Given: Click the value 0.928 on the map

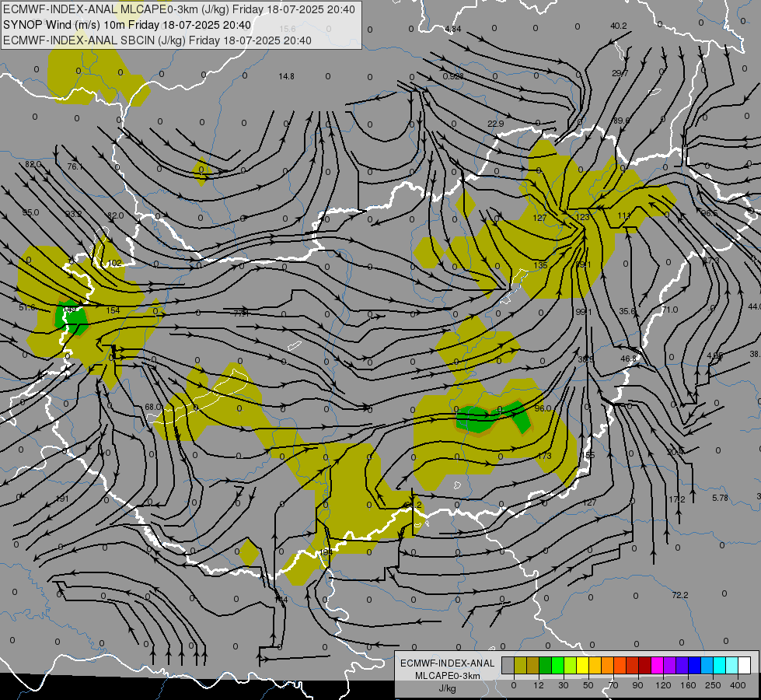Looking at the screenshot, I should 453,76.
